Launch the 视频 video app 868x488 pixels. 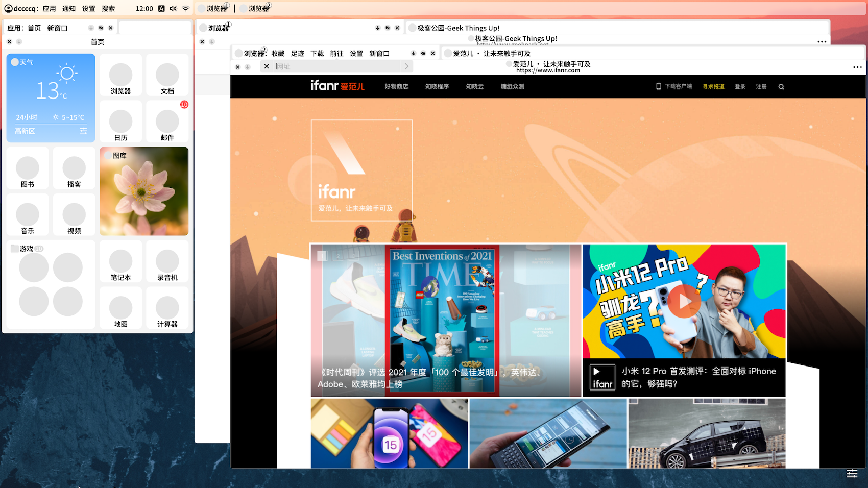click(74, 214)
